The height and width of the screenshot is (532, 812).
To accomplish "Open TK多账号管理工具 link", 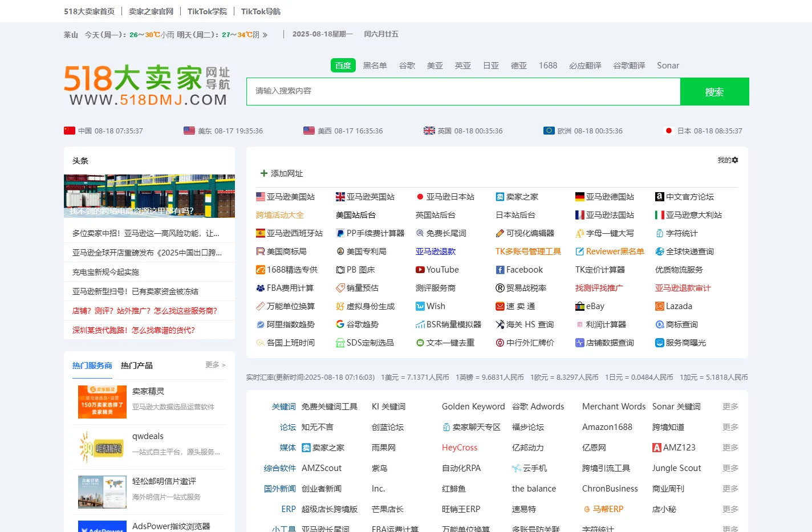I will point(528,251).
